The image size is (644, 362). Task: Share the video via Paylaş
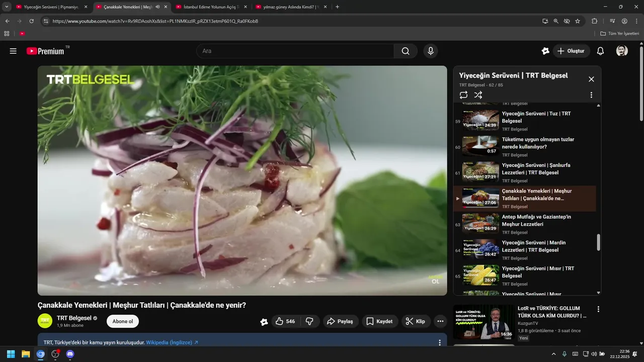340,321
